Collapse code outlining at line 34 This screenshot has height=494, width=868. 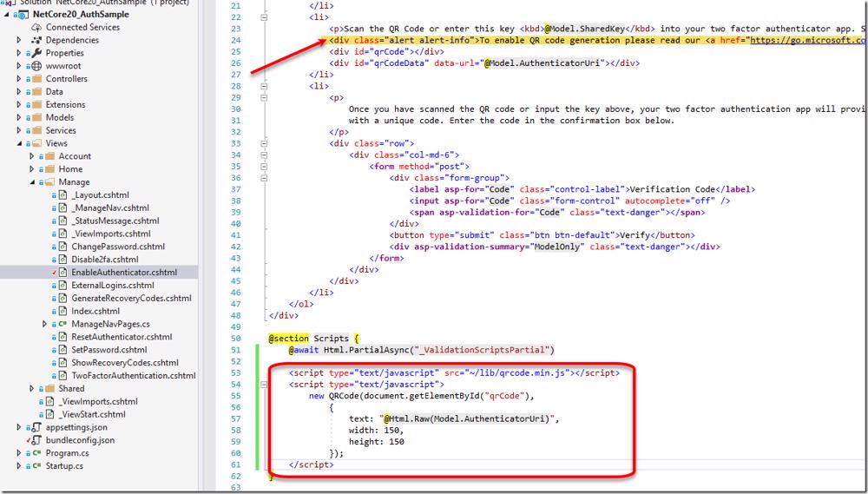click(x=264, y=155)
